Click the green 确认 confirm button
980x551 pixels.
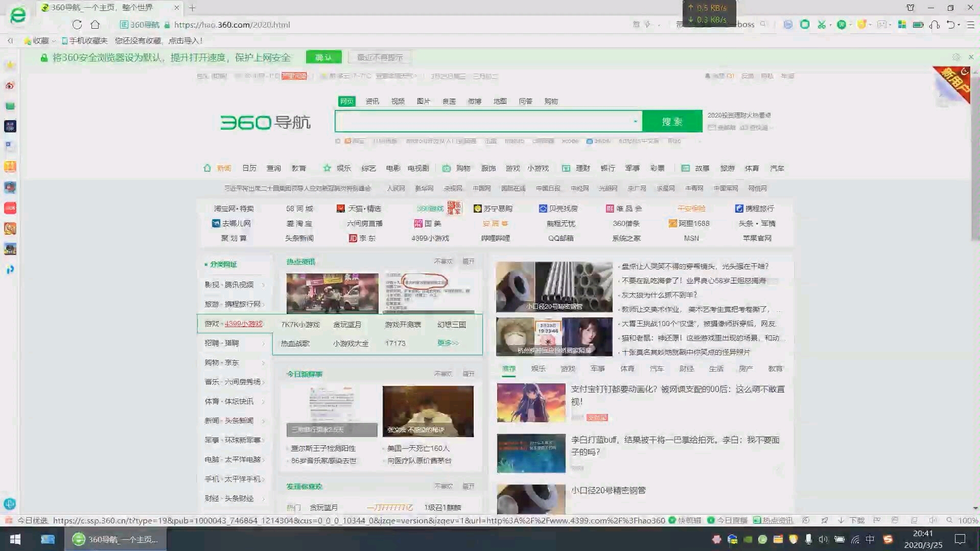323,57
